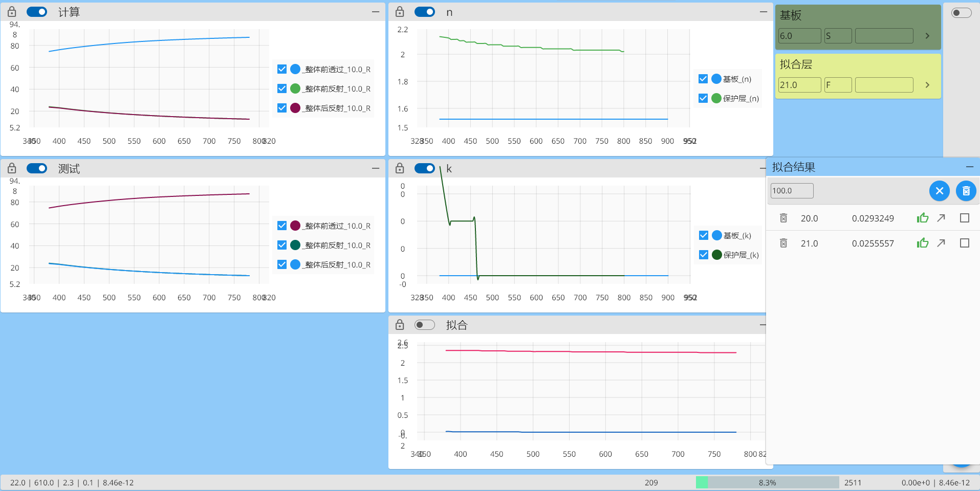Click the F type field in 拟合层

coord(838,85)
